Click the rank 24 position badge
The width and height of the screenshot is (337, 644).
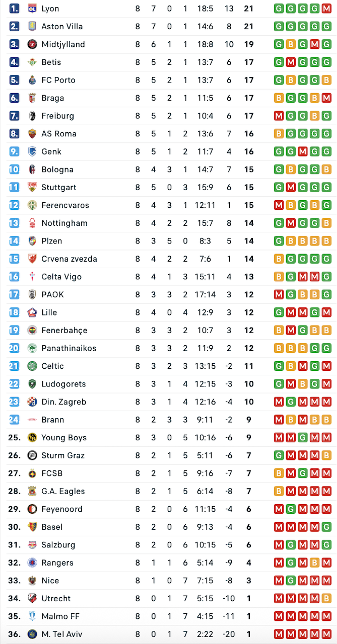[14, 420]
